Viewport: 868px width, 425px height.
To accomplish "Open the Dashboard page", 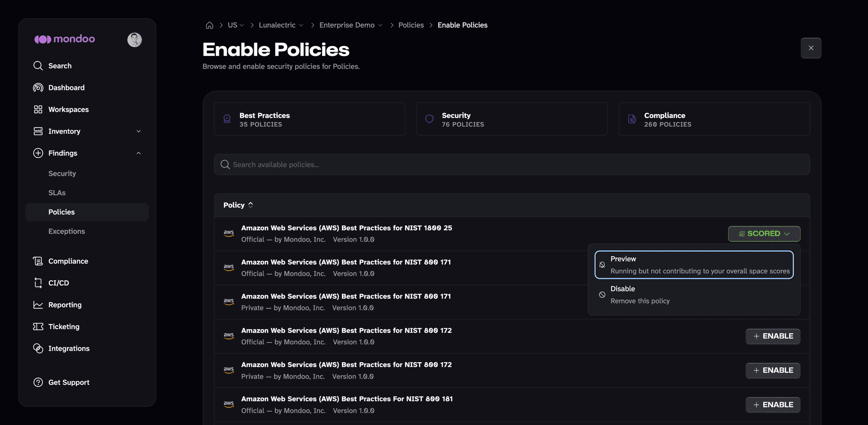I will (x=67, y=87).
